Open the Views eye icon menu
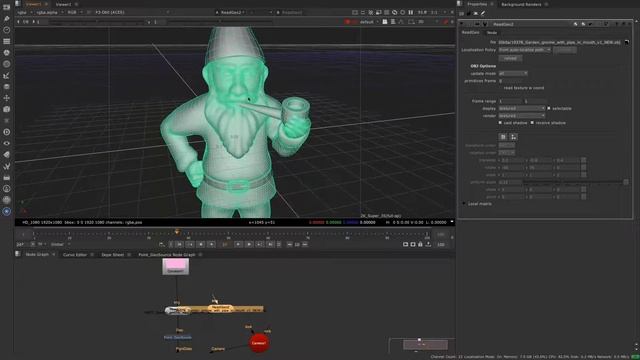Screen dimensions: 640x360 tap(7, 143)
